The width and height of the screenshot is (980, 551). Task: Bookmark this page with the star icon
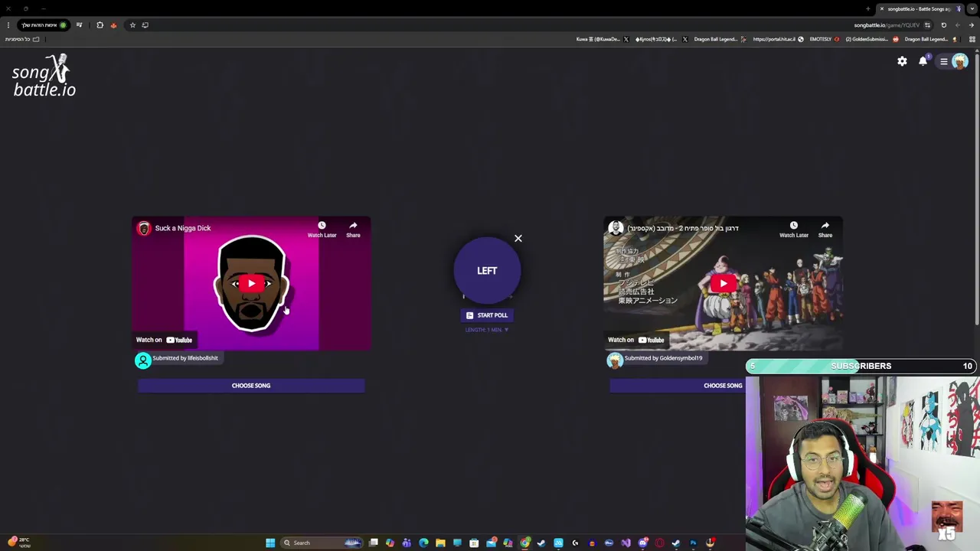(x=132, y=25)
